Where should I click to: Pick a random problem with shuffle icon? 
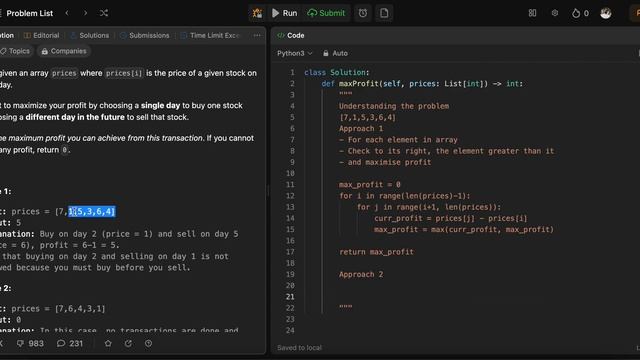104,13
